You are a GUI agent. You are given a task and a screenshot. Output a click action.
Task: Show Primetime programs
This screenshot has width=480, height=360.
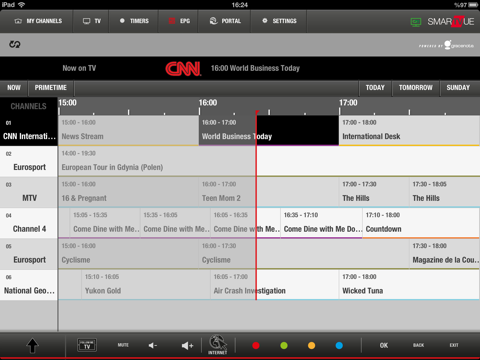51,88
